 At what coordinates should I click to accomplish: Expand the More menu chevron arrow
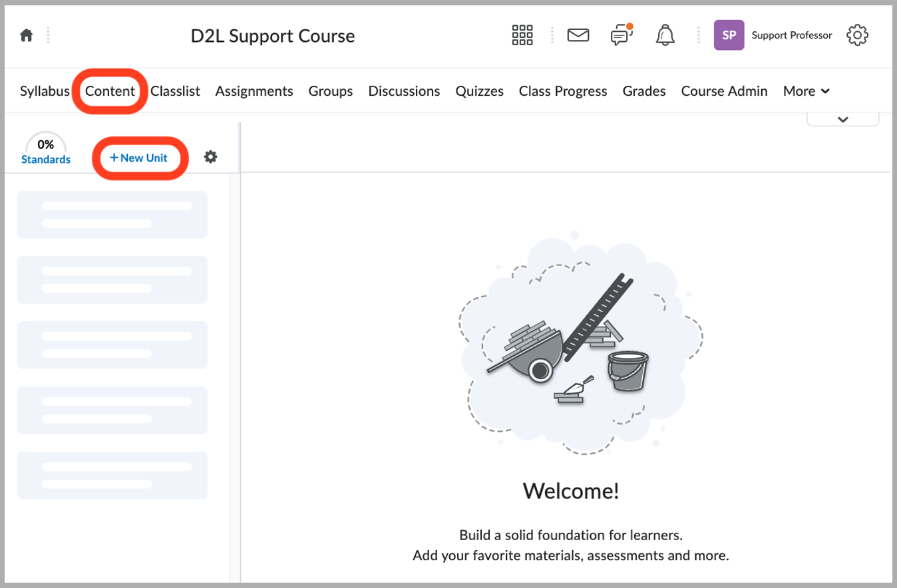(824, 91)
